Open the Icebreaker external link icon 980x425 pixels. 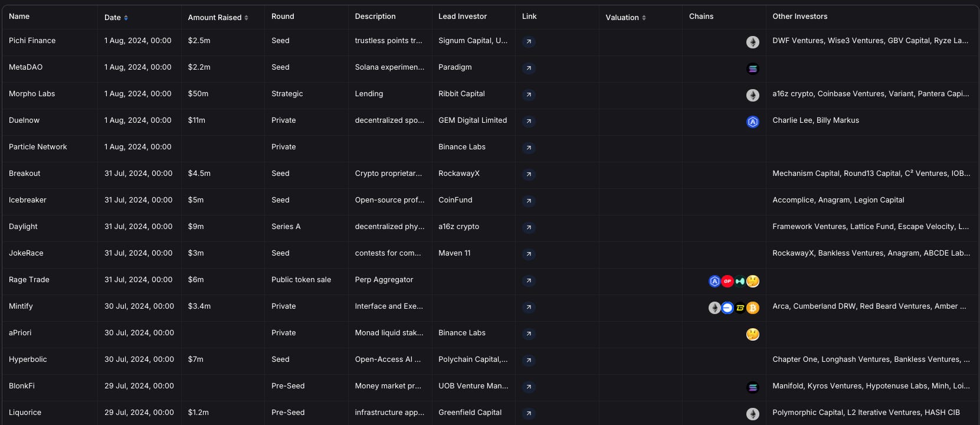coord(529,201)
